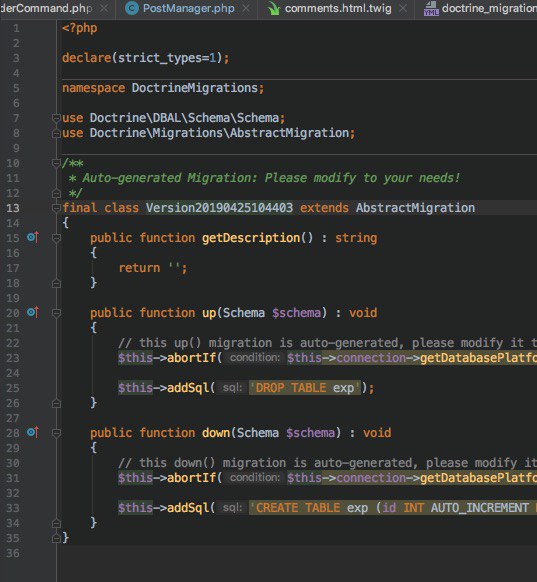
Task: Click the final keyword on line 13
Action: [79, 208]
